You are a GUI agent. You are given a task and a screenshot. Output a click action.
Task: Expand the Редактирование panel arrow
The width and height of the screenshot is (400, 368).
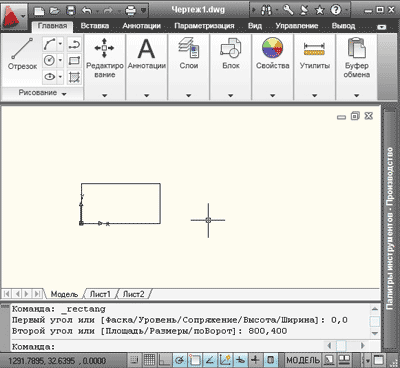click(104, 95)
